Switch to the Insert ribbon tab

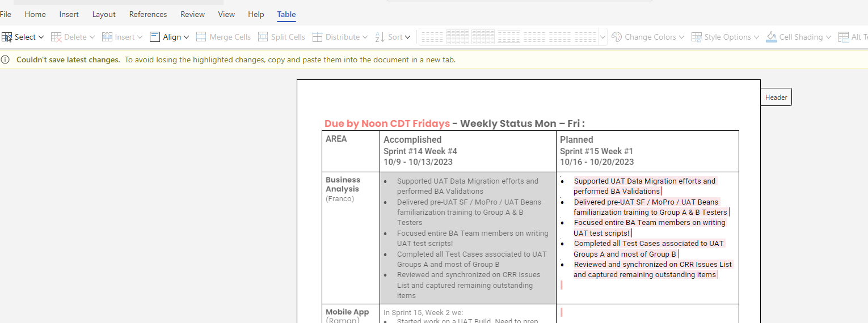click(69, 14)
